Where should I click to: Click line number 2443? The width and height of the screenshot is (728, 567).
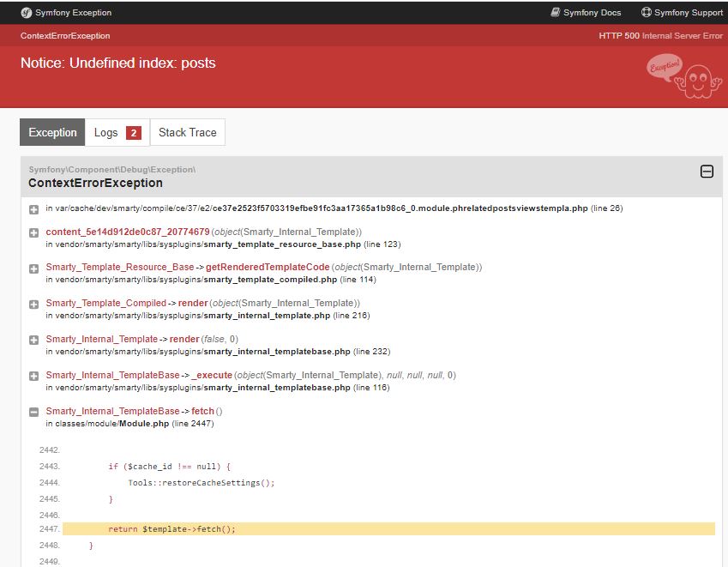[50, 467]
